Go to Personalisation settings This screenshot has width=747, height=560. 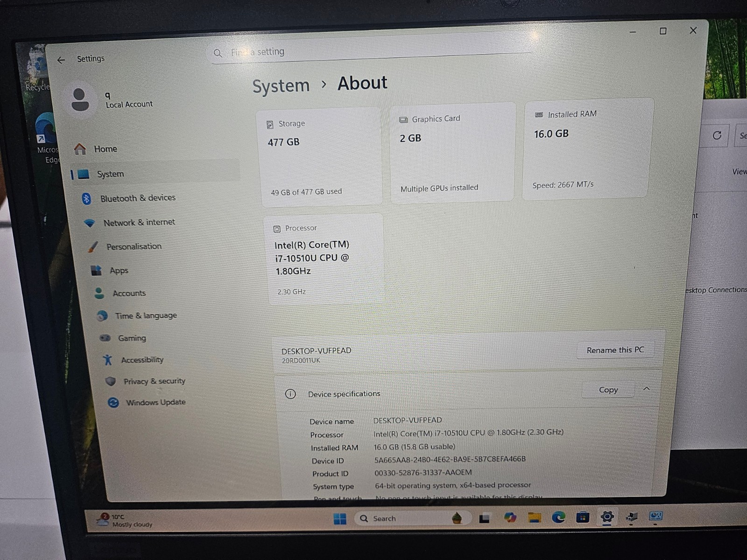pos(134,246)
